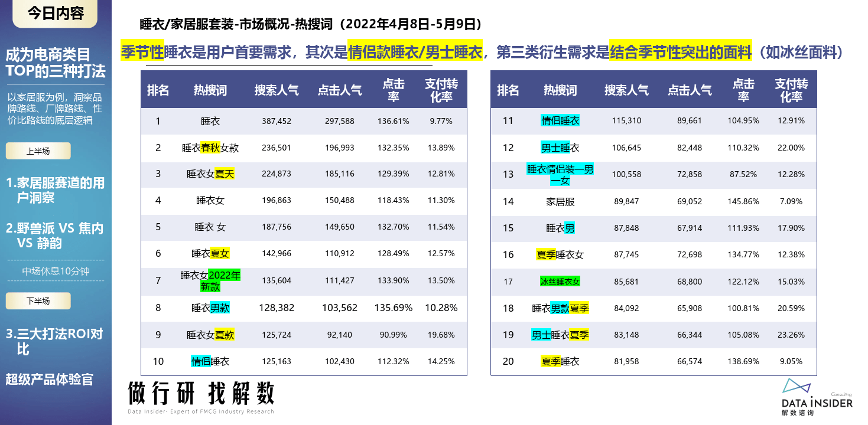Click the click popularity value 297,588
Viewport: 868px width, 425px height.
coord(340,121)
